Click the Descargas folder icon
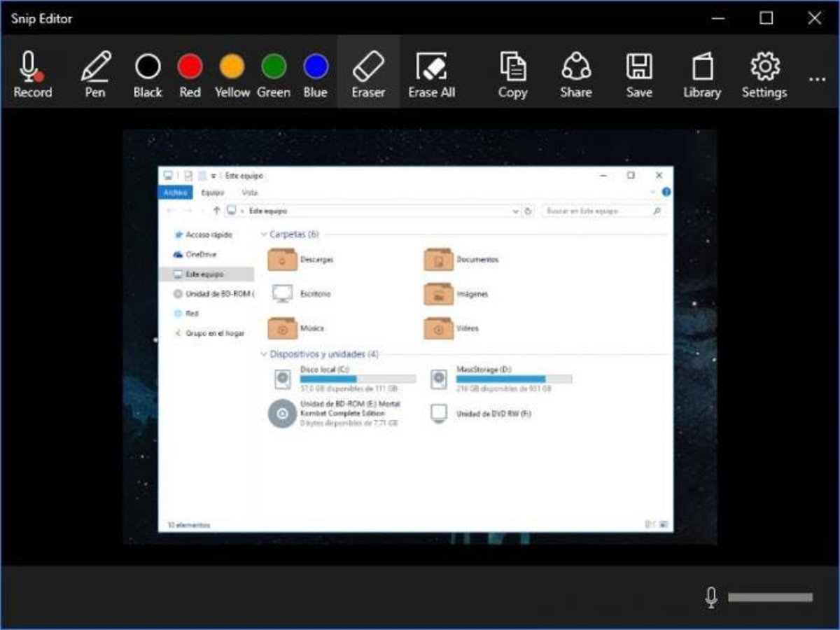840x630 pixels. (282, 260)
